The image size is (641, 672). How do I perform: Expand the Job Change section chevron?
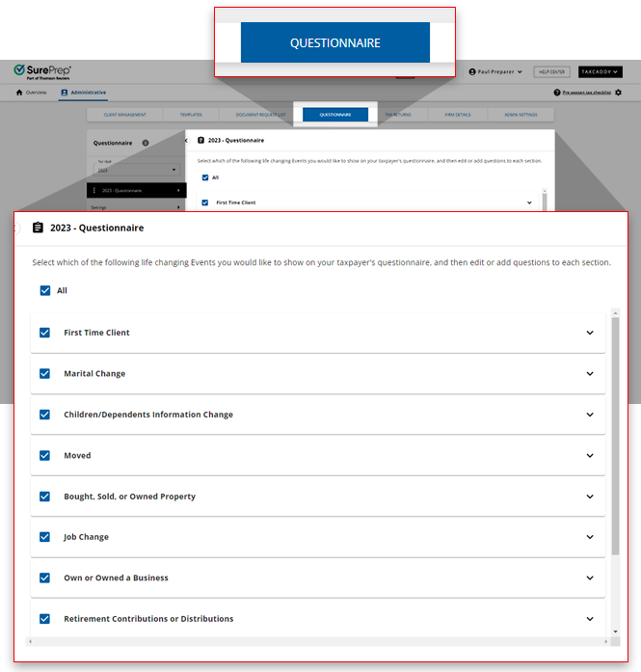click(x=590, y=537)
